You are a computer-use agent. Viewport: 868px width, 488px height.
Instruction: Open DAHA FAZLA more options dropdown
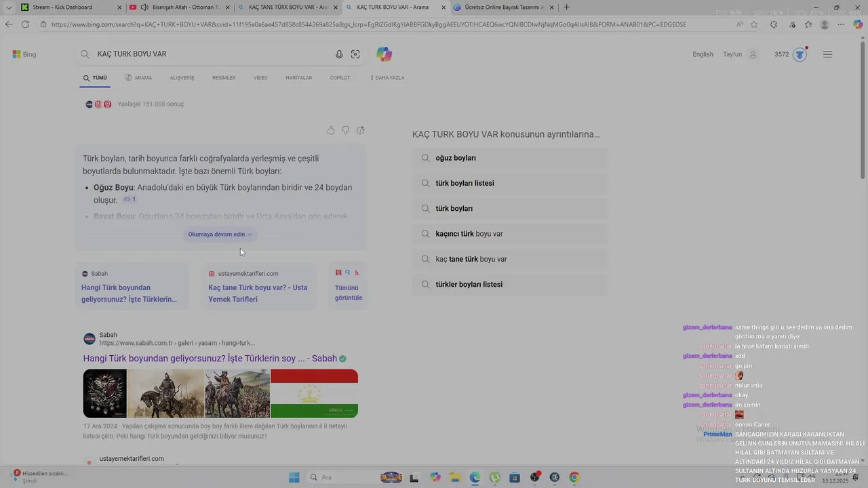point(388,78)
